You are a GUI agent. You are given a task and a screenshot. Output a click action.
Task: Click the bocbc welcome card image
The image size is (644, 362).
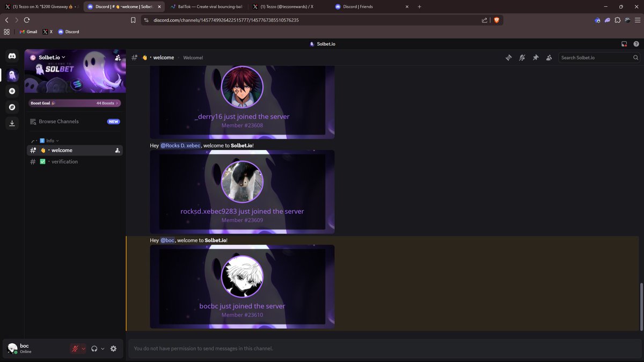coord(242,287)
